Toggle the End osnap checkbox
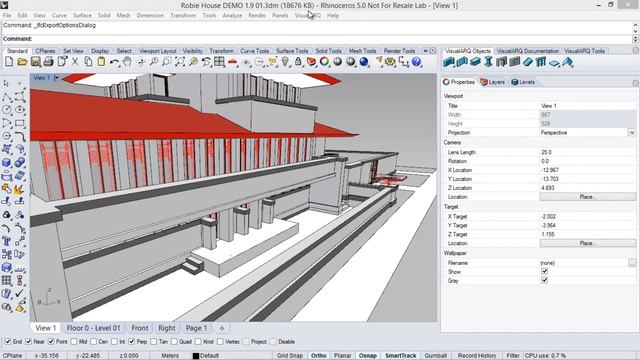Screen dimensions: 640x360 point(7,341)
